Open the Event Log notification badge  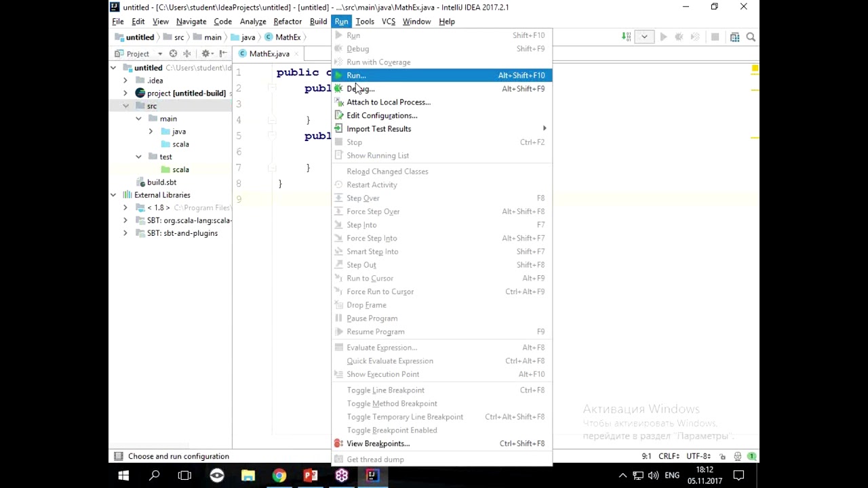click(x=751, y=456)
